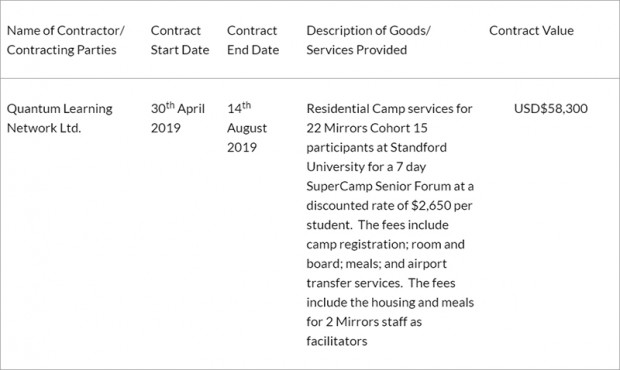
Task: Click Quantum Learning Network Ltd. cell
Action: [x=60, y=118]
